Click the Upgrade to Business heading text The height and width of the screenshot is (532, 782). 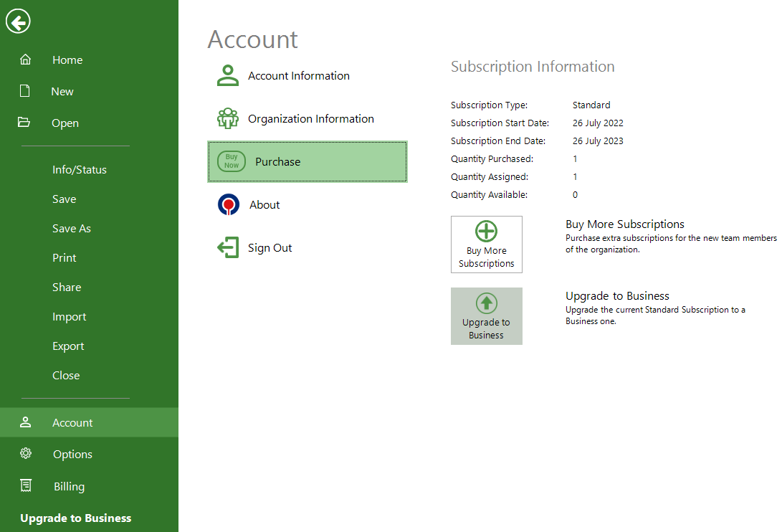pyautogui.click(x=617, y=296)
